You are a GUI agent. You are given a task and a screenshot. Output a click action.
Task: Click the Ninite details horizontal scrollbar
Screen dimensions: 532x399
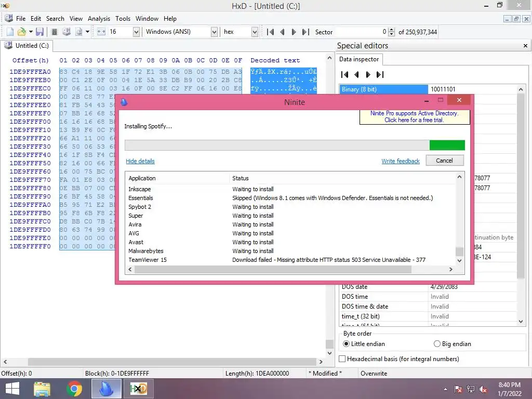tap(273, 270)
